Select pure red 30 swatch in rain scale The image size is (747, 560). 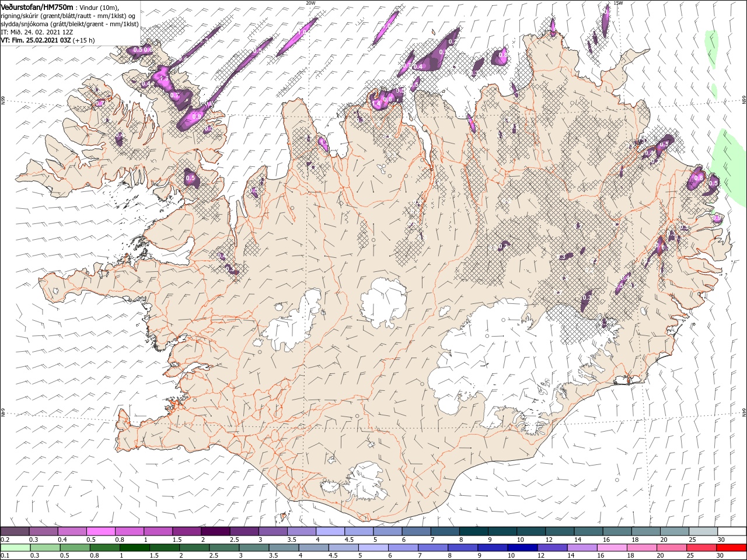point(731,548)
